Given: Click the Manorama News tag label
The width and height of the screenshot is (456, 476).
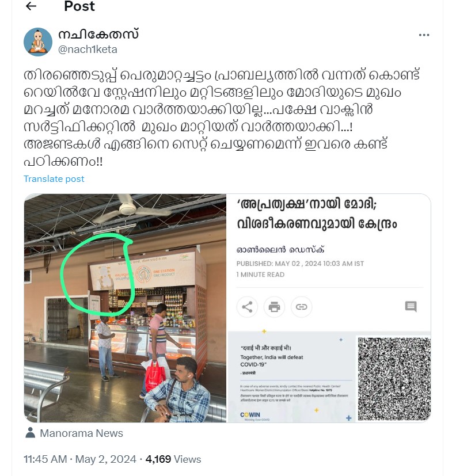Looking at the screenshot, I should click(81, 433).
